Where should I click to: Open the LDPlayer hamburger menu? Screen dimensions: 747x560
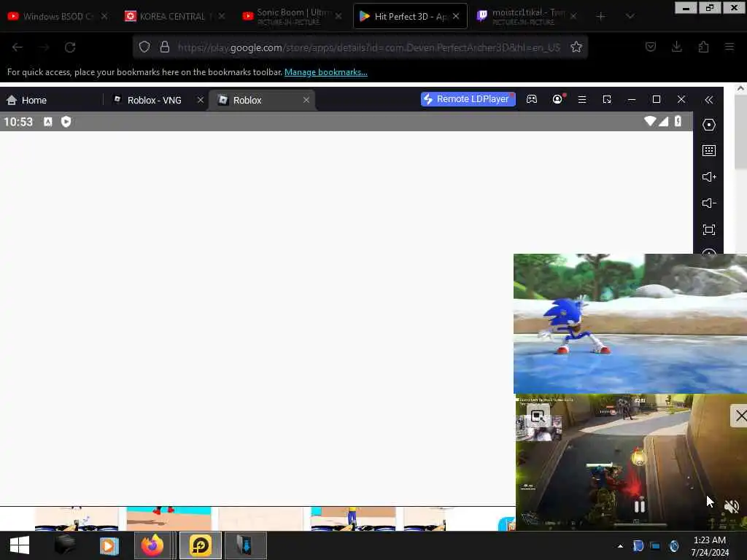pos(582,99)
